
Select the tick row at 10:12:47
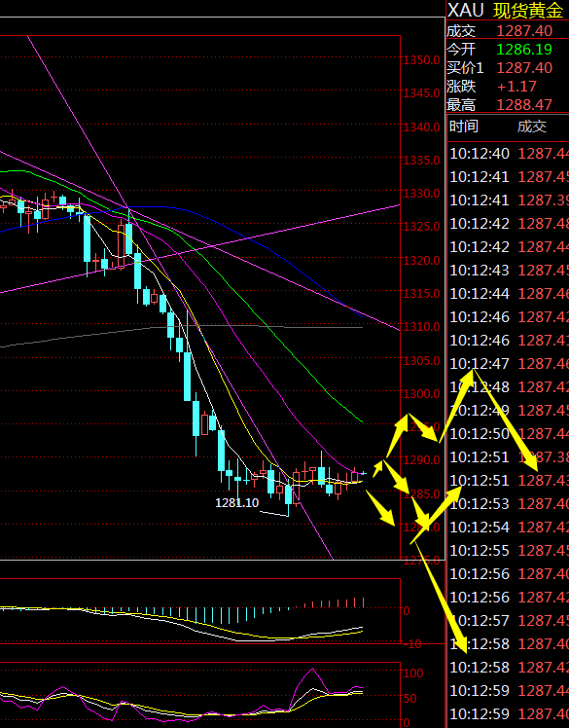[x=509, y=364]
